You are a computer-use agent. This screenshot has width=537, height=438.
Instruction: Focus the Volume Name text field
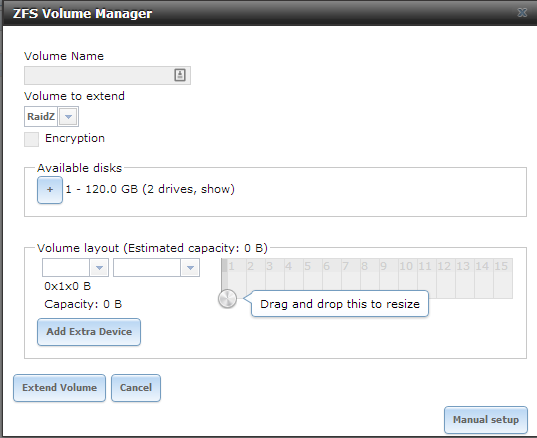(107, 75)
